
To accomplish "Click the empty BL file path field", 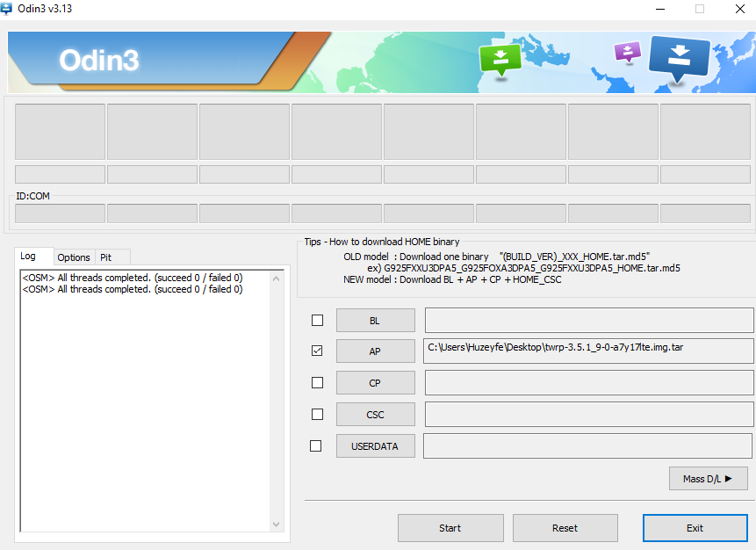I will click(588, 321).
